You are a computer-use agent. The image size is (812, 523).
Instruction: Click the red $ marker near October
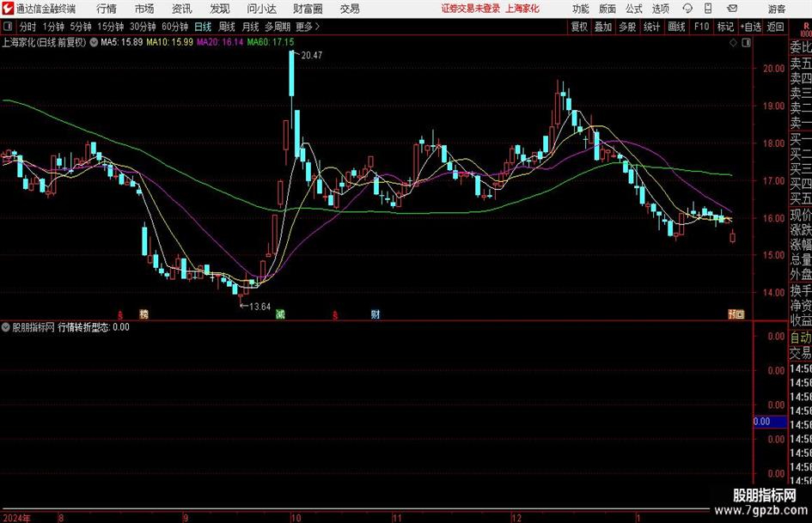pos(335,314)
